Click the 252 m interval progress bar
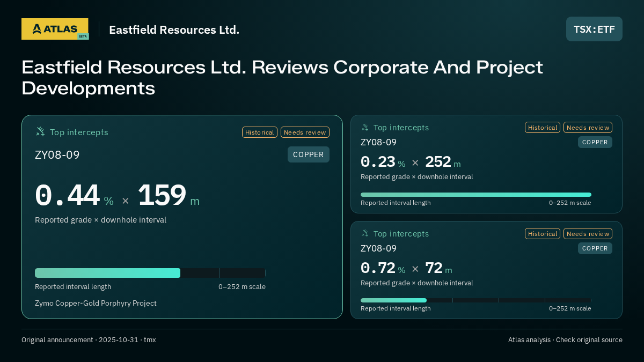Image resolution: width=644 pixels, height=362 pixels. tap(476, 195)
